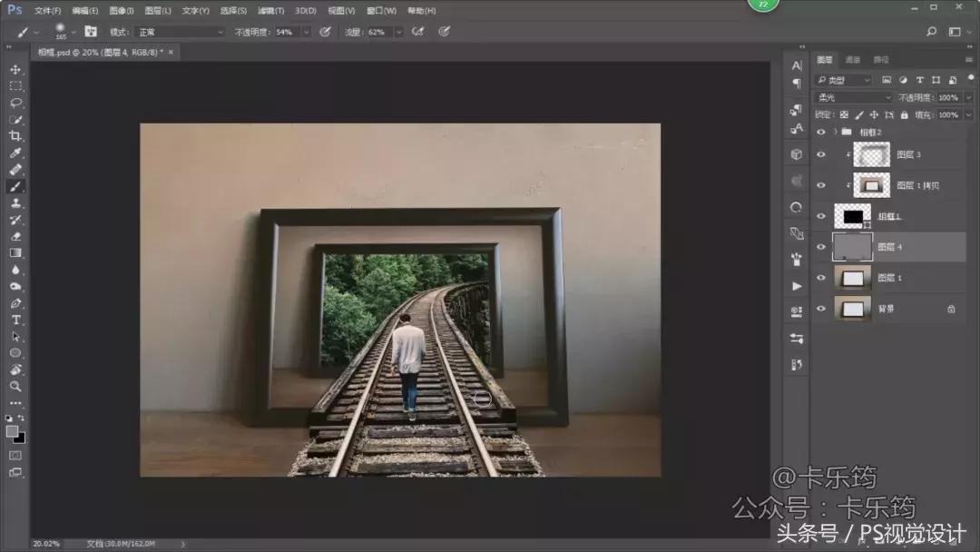Image resolution: width=980 pixels, height=552 pixels.
Task: Select the Move tool
Action: (15, 69)
